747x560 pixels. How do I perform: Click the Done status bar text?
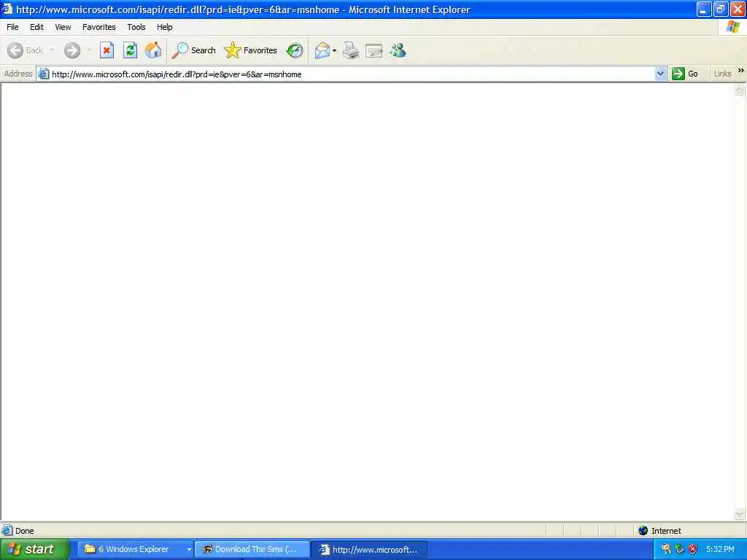(x=24, y=531)
